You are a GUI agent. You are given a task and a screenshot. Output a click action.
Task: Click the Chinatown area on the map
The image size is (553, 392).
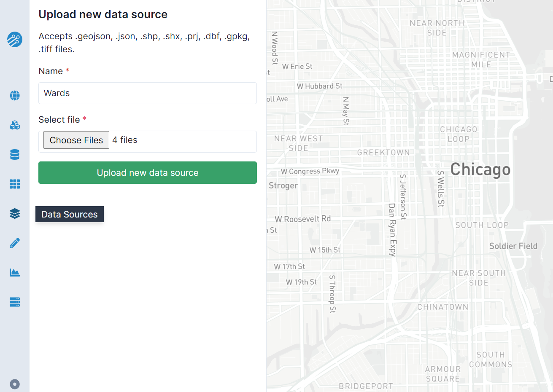[x=443, y=307]
